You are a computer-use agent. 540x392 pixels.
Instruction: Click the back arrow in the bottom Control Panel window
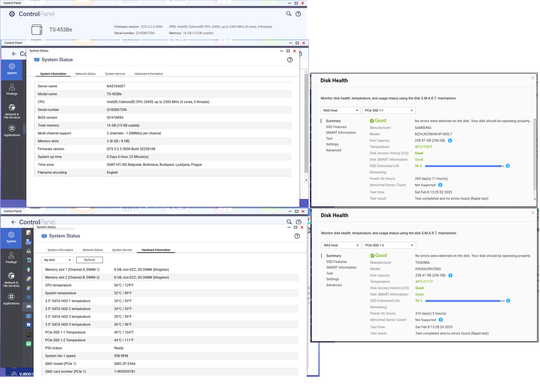point(13,222)
